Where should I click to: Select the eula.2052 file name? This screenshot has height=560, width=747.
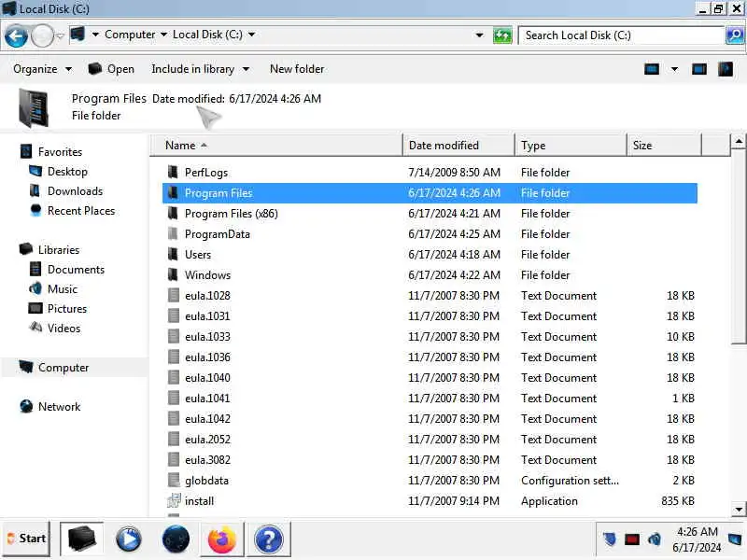coord(207,439)
